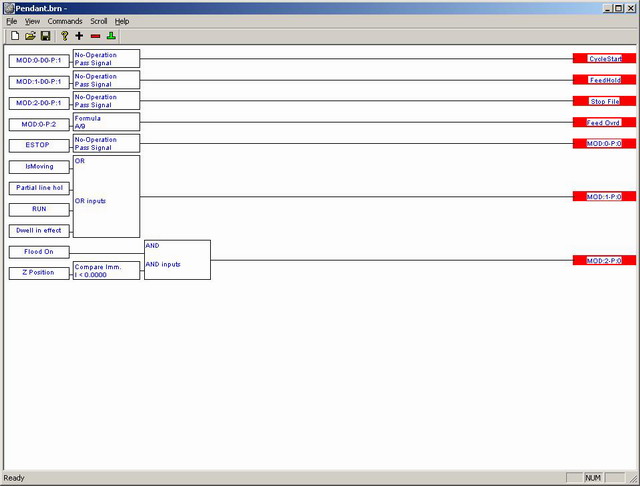The height and width of the screenshot is (486, 640).
Task: Open the Help menu
Action: [122, 21]
